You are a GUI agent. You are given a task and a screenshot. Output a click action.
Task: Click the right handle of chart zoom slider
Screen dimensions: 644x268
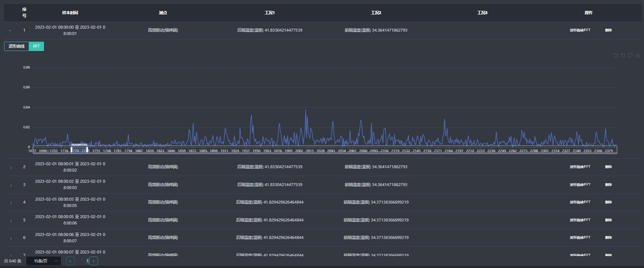(x=87, y=150)
